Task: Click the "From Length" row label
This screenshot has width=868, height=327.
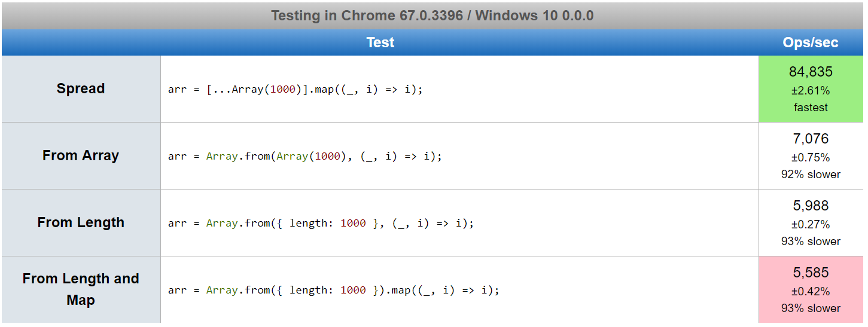Action: pos(81,222)
